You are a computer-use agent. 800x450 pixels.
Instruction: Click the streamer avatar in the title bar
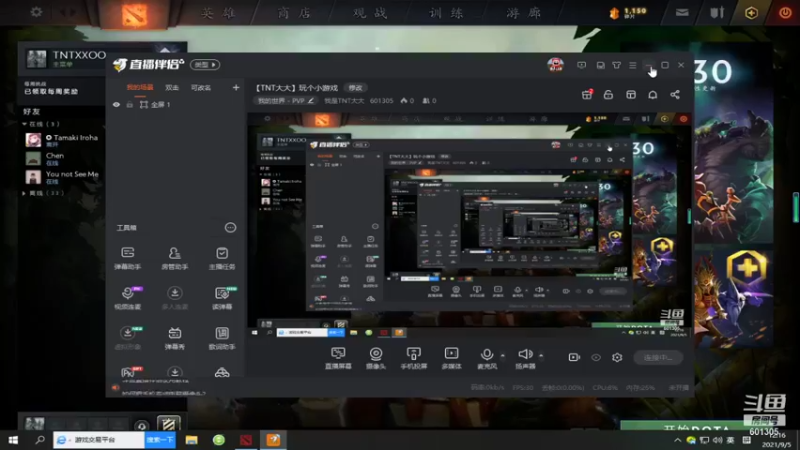[556, 65]
